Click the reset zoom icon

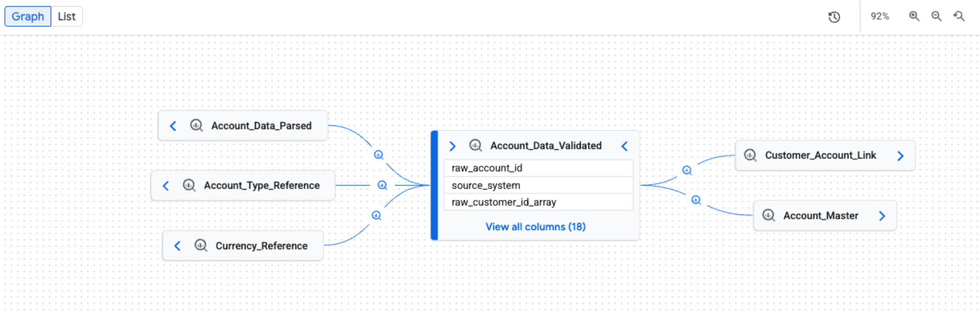click(x=959, y=16)
